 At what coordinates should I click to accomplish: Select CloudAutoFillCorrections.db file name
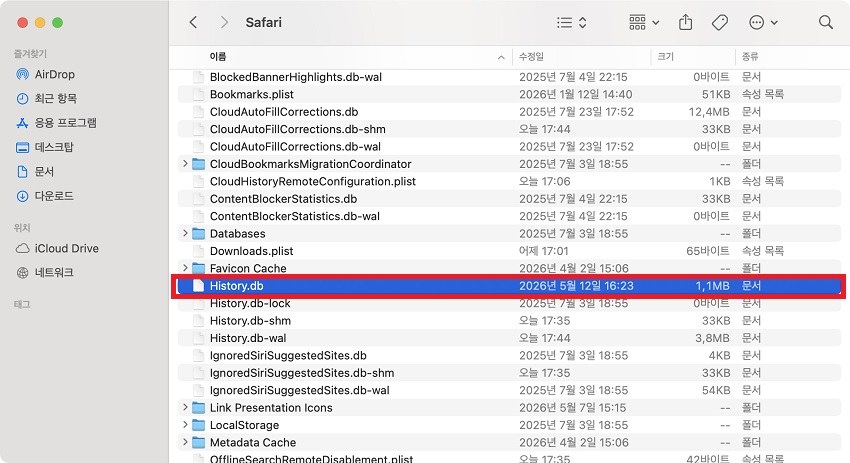point(284,112)
